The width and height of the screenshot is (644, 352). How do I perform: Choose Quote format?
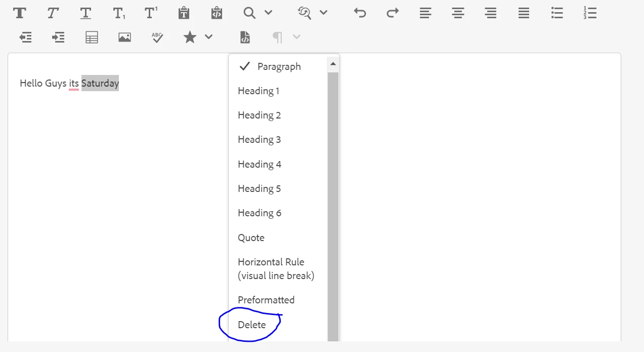coord(278,238)
